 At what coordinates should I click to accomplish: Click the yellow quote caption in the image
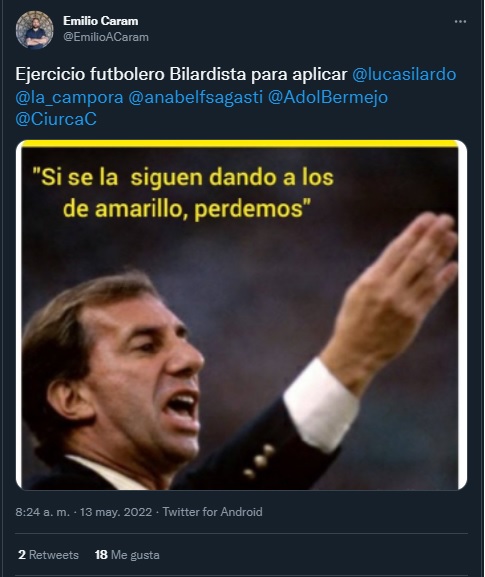183,193
